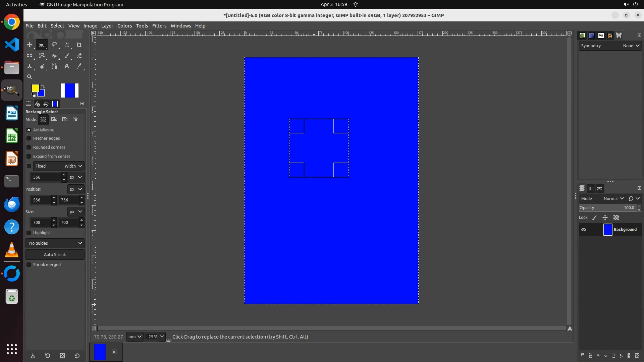
Task: Select the Crop tool
Action: pos(79,45)
